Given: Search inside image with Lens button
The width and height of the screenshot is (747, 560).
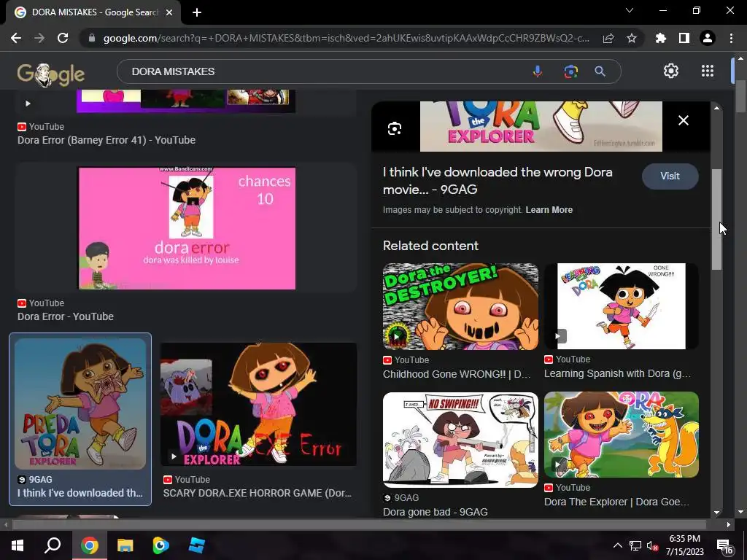Looking at the screenshot, I should (395, 128).
